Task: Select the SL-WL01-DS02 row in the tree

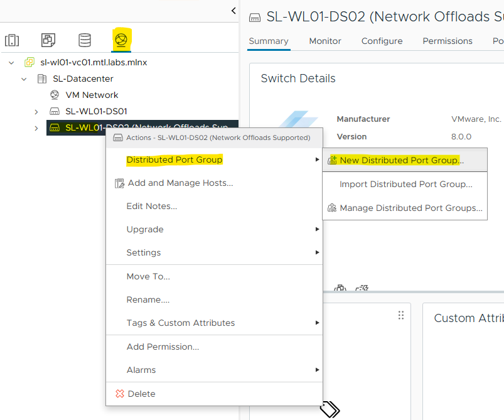Action: (142, 127)
